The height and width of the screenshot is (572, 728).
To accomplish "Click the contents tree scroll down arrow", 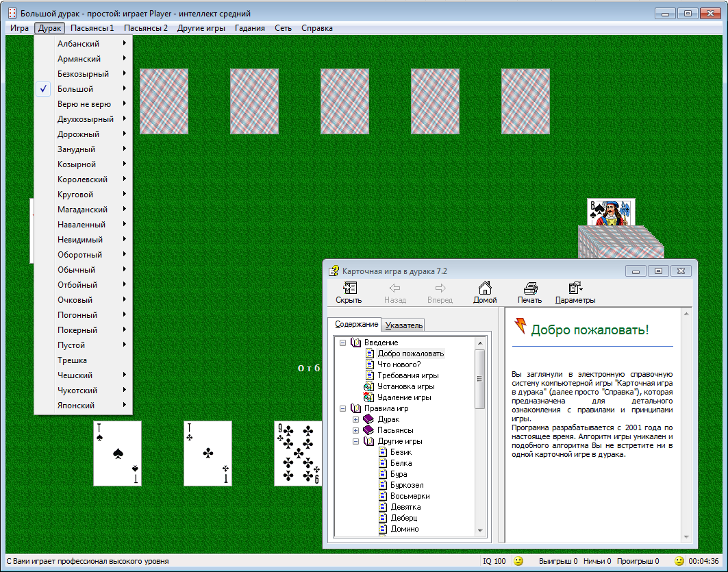I will pos(480,531).
